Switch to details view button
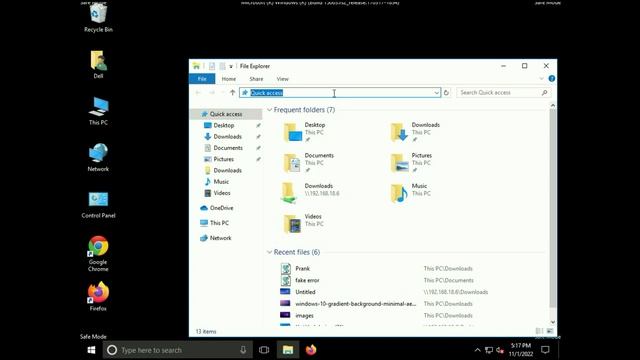640x360 pixels. coord(539,331)
